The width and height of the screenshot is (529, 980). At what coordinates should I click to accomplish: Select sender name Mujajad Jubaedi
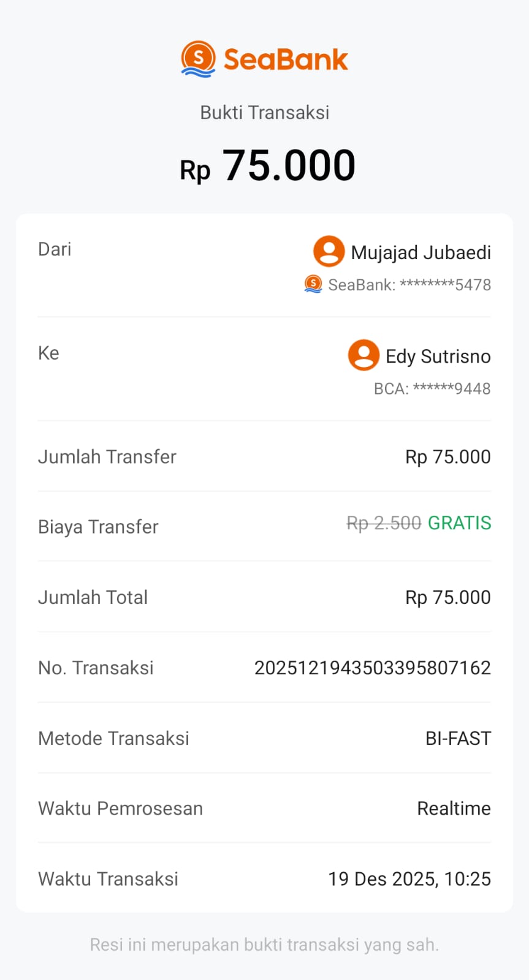421,252
